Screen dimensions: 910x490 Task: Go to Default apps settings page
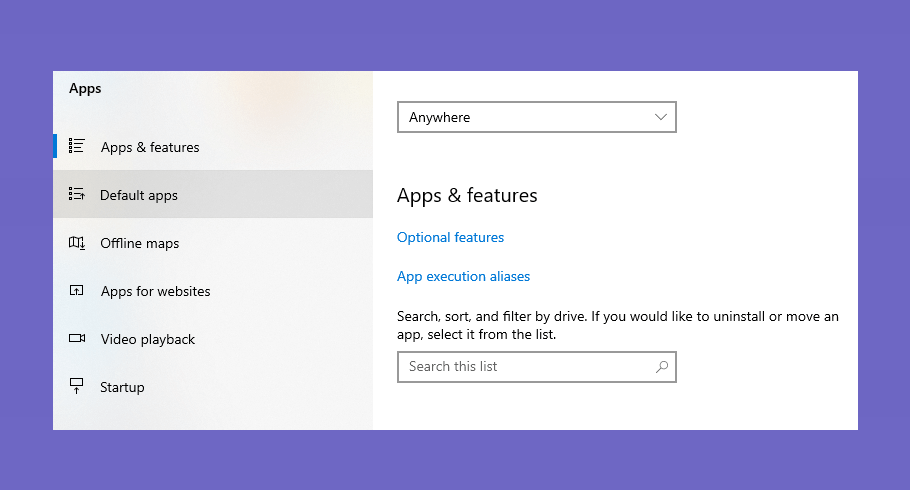213,194
